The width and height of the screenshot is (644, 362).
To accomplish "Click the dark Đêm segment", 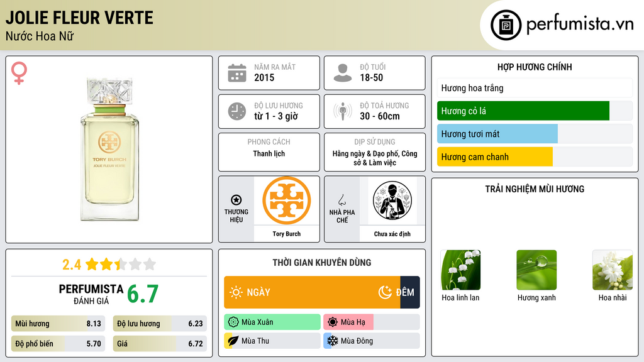I will [x=410, y=292].
